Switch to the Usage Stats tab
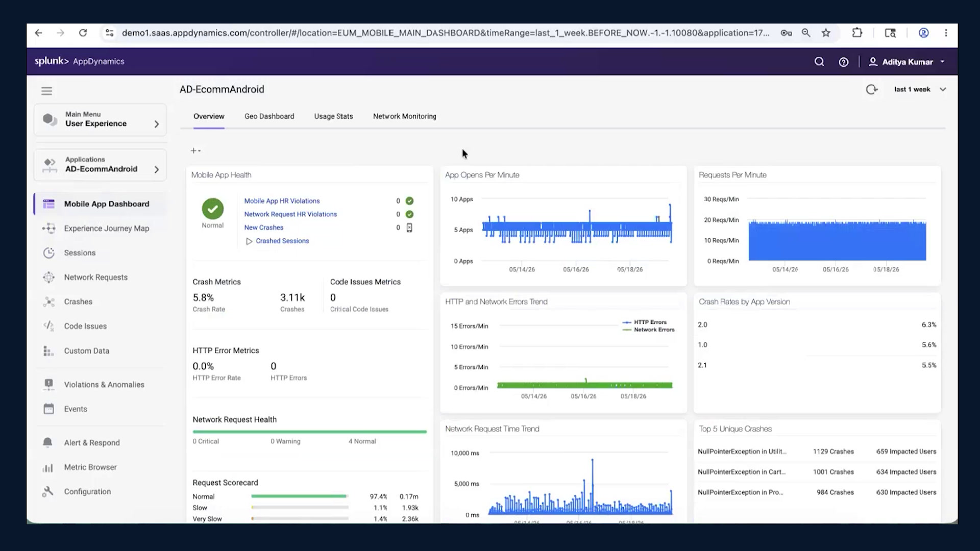 333,116
